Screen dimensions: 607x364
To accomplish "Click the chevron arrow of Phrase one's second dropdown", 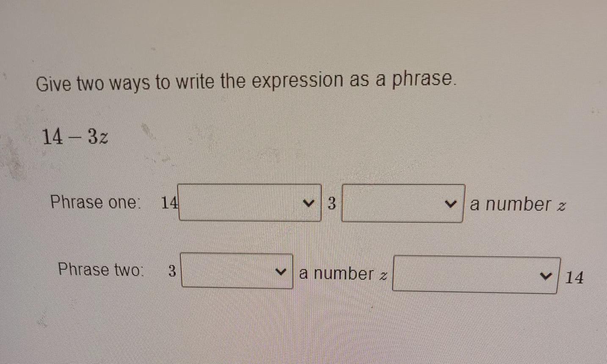I will [x=452, y=205].
